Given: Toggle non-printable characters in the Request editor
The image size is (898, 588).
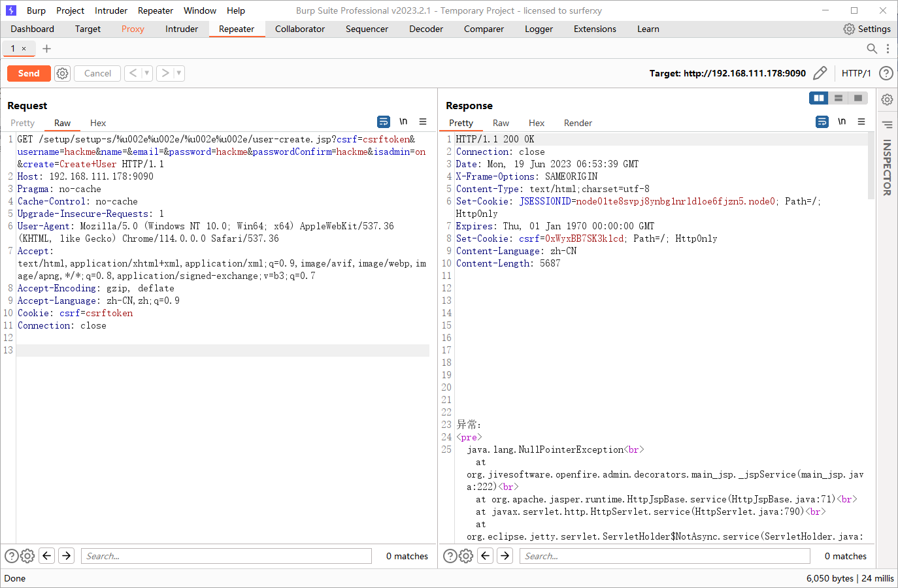Looking at the screenshot, I should [403, 122].
